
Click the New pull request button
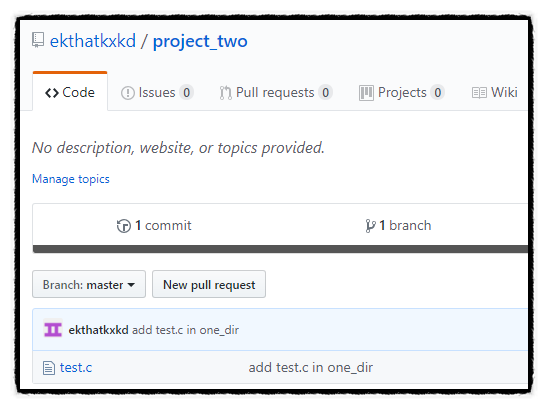point(209,284)
